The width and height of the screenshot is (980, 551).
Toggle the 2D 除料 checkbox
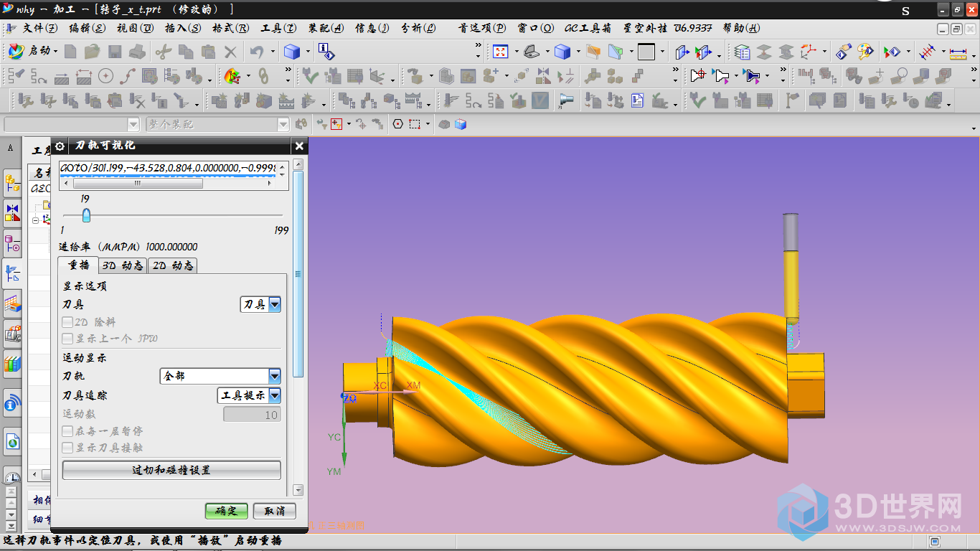[67, 322]
